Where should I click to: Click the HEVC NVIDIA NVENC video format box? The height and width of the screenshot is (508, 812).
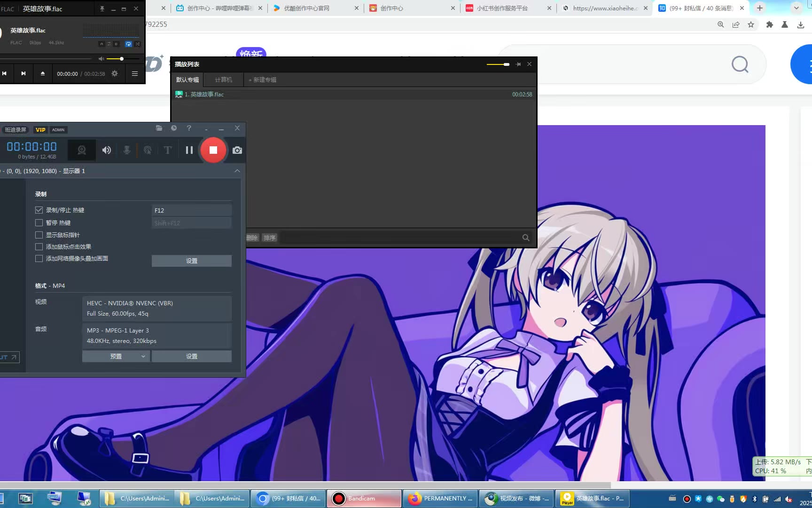tap(157, 308)
